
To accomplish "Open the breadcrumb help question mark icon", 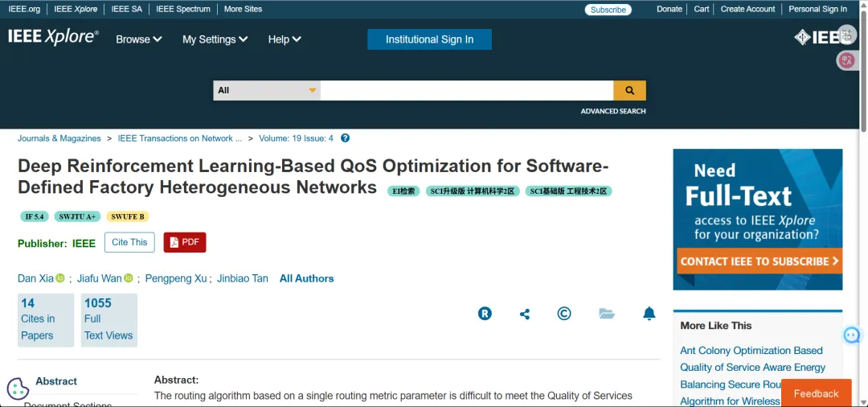I will pos(345,138).
